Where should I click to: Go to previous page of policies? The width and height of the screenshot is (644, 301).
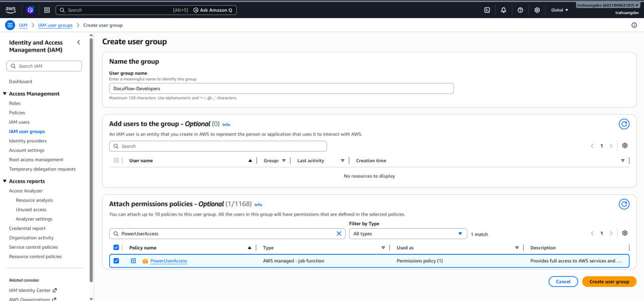[593, 233]
